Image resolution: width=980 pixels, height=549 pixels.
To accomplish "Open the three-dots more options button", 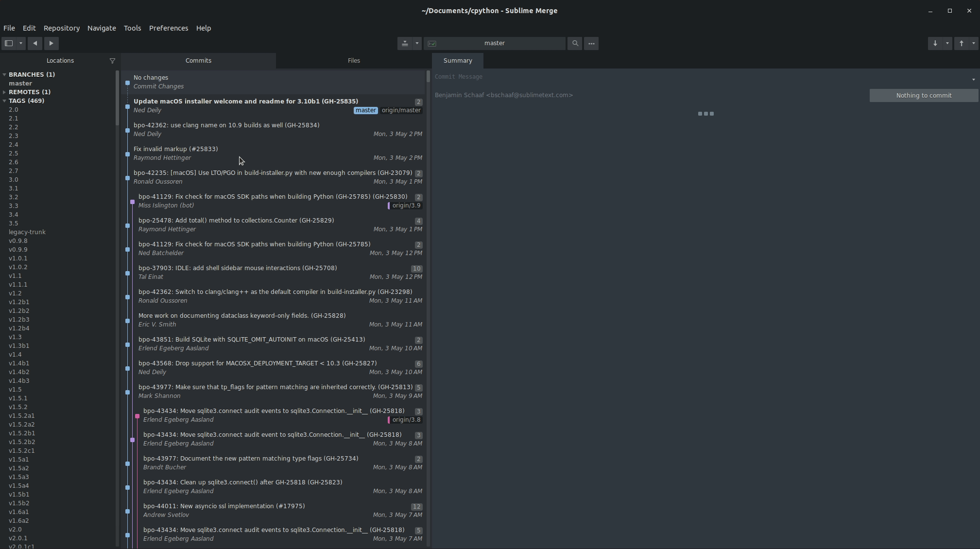I will (591, 43).
